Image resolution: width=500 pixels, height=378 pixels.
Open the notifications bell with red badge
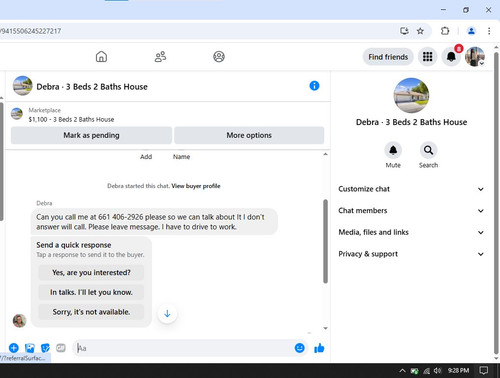click(451, 57)
